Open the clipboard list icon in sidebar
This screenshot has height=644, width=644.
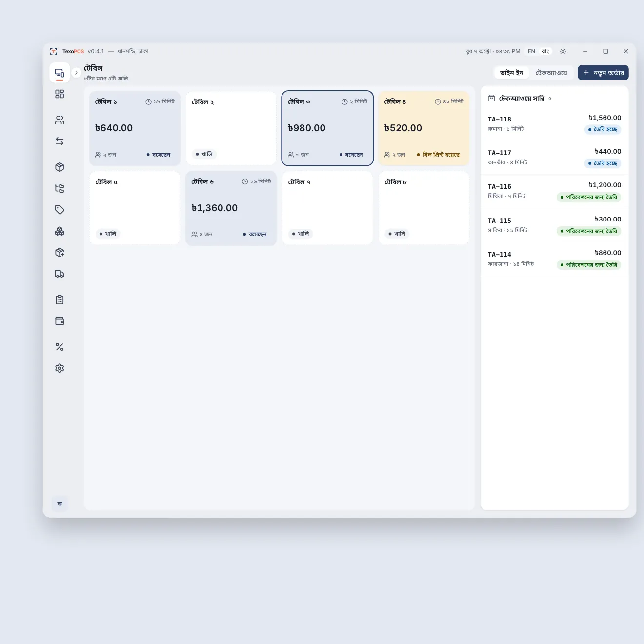(60, 300)
